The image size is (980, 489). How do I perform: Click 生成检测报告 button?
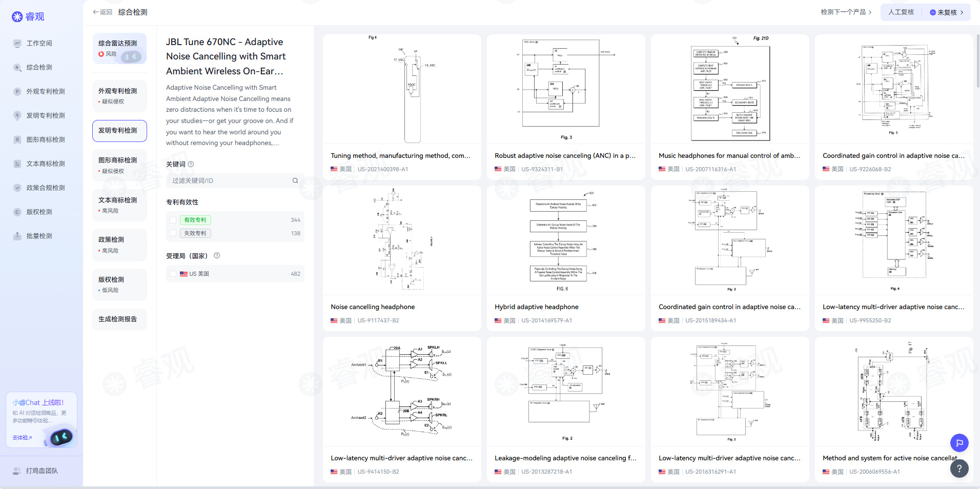119,319
